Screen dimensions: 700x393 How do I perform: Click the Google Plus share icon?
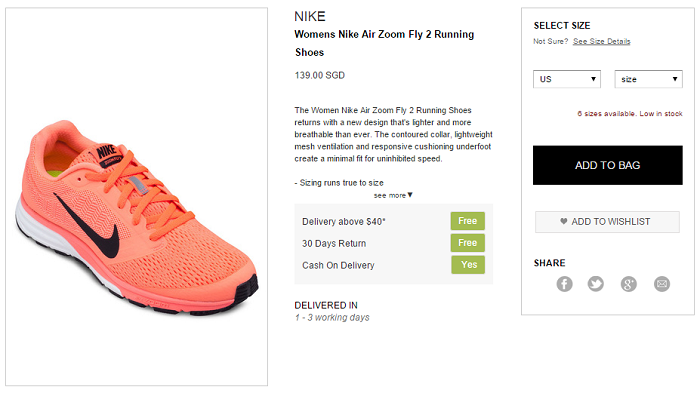click(629, 284)
